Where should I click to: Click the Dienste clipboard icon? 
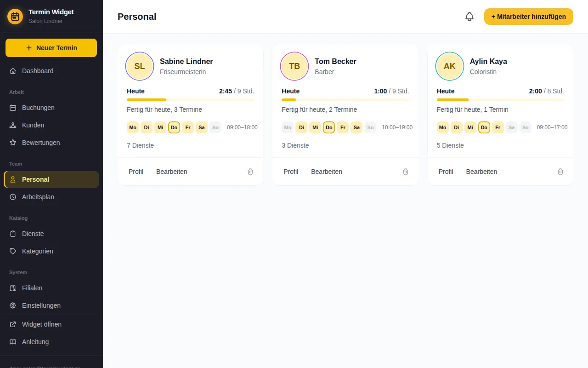[13, 234]
